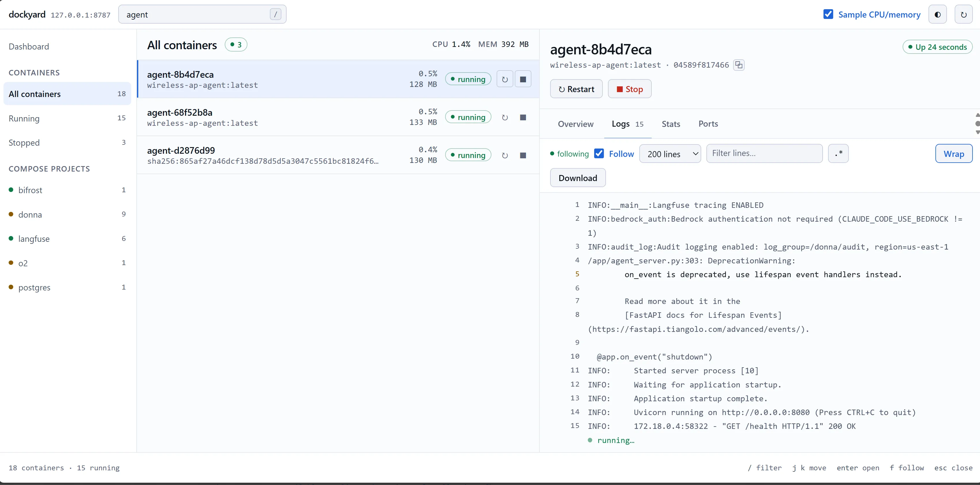The height and width of the screenshot is (485, 980).
Task: Stop the agent-68f52b8a container row
Action: [x=523, y=117]
